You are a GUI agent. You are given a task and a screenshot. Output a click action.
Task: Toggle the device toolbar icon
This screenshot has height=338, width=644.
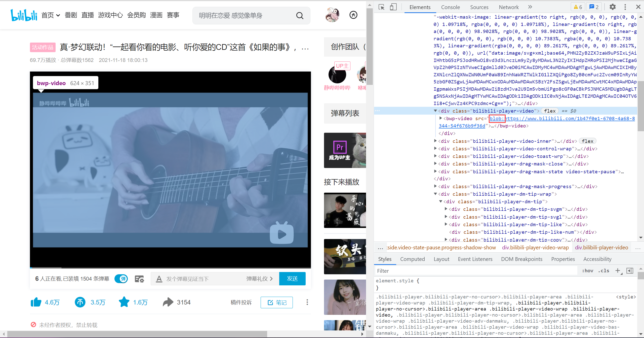click(x=393, y=7)
